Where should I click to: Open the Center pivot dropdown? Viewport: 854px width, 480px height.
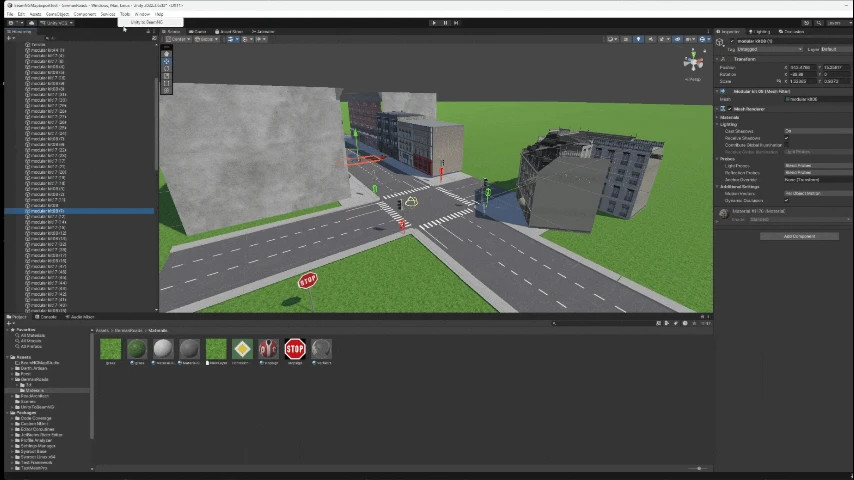(x=178, y=39)
